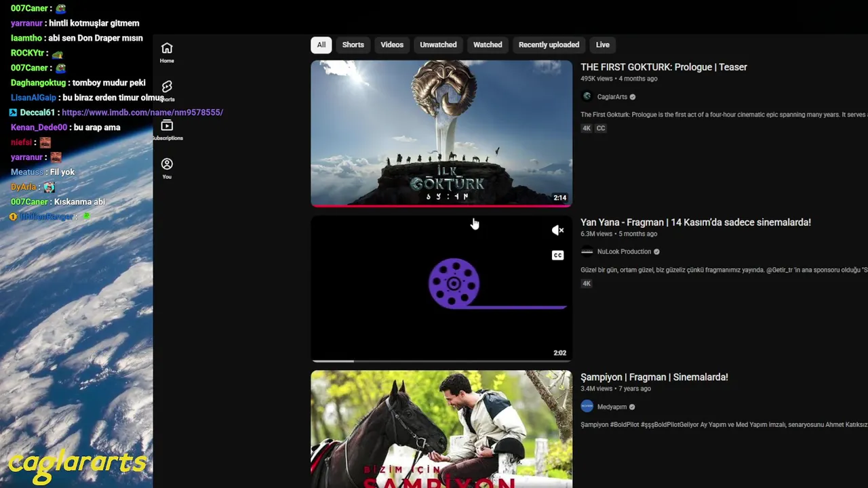This screenshot has width=868, height=488.
Task: Click First Gokturk video description text
Action: 724,115
